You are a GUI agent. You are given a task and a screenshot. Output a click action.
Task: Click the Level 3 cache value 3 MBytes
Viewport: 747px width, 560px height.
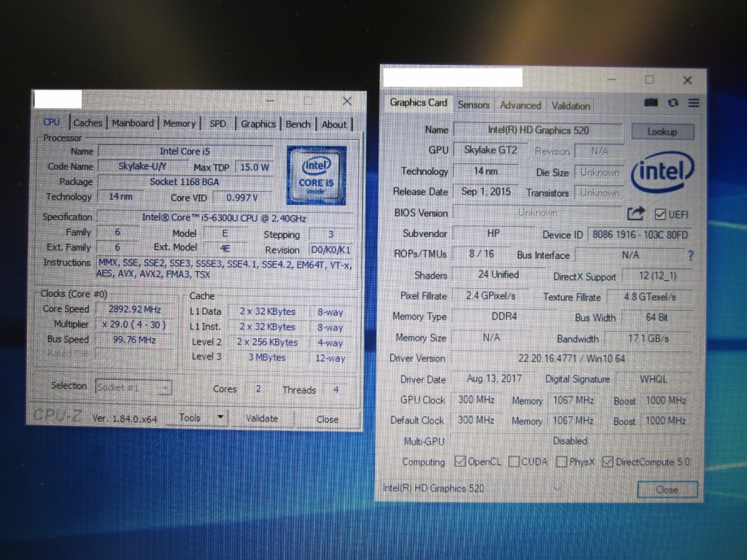(267, 357)
